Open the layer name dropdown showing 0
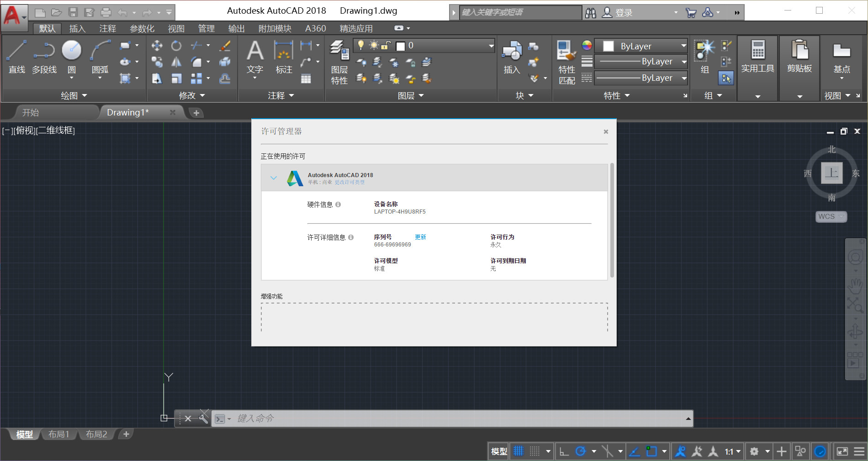 pyautogui.click(x=424, y=46)
